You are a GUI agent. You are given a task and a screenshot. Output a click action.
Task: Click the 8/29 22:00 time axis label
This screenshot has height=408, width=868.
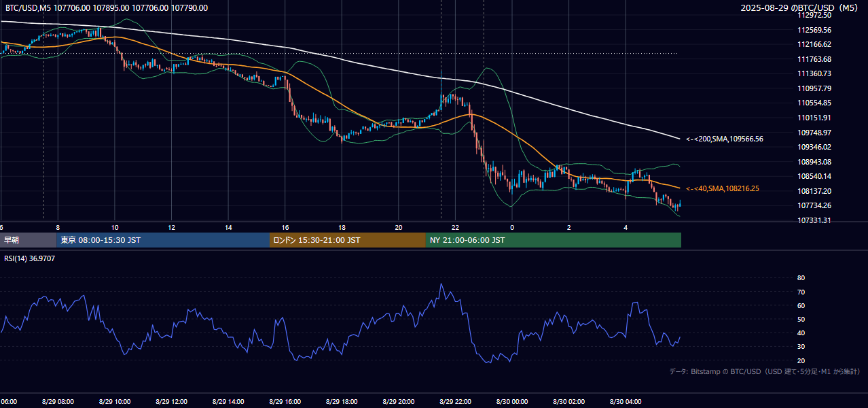tap(455, 402)
